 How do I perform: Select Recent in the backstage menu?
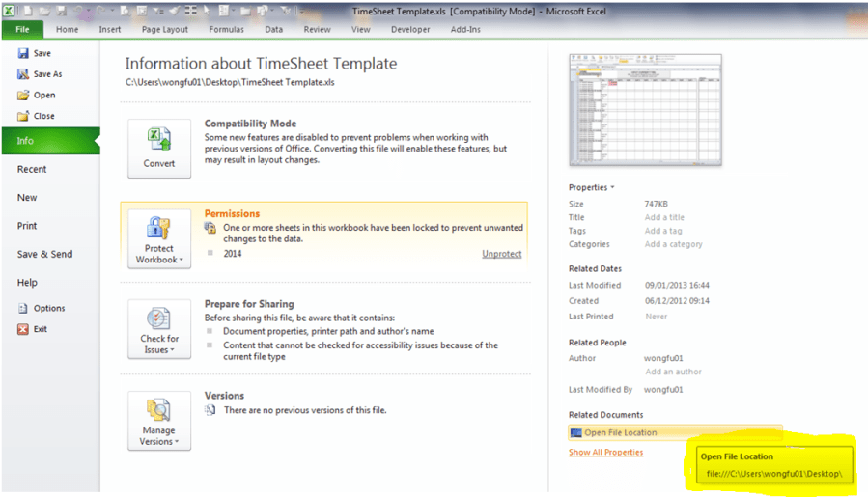click(x=32, y=169)
